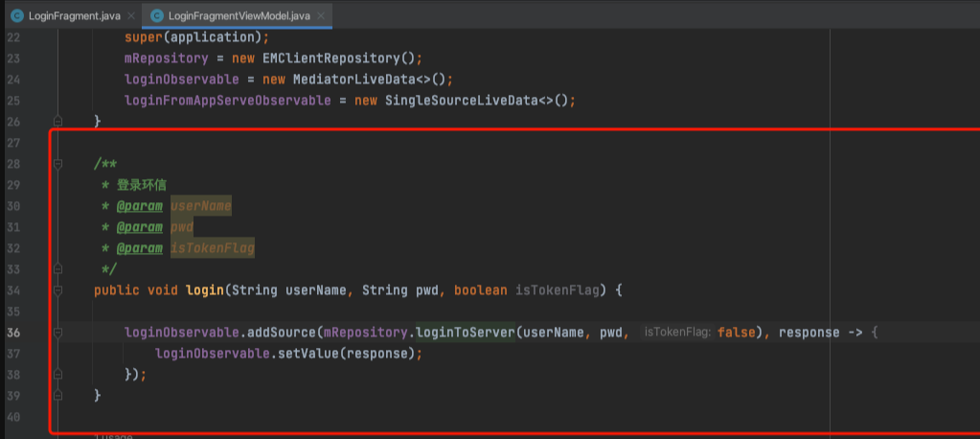The height and width of the screenshot is (439, 980).
Task: Click the login method name in the declaration
Action: [x=205, y=290]
